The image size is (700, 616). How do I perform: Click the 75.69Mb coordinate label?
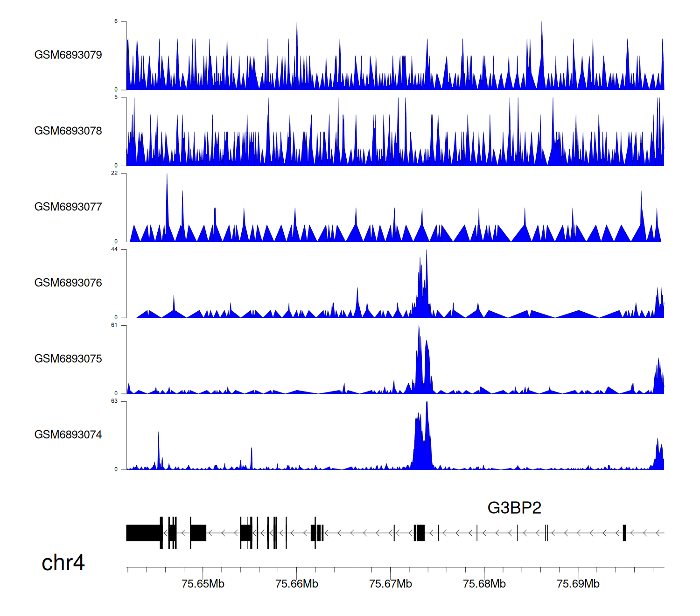578,584
